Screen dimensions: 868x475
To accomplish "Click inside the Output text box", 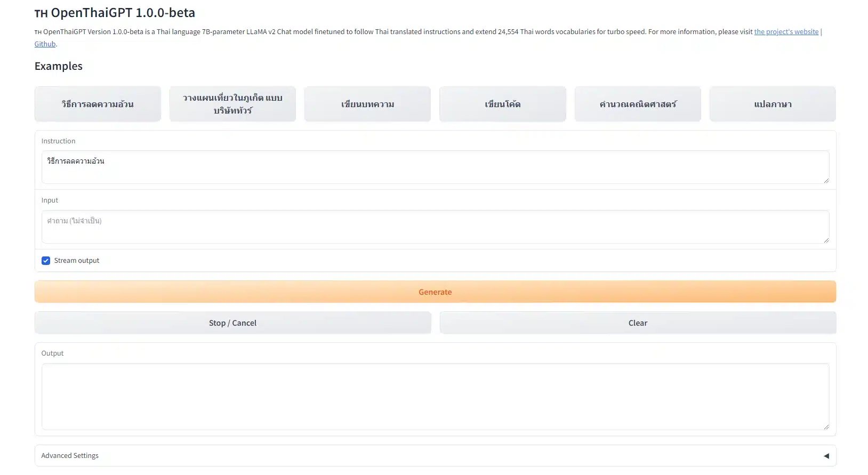I will [435, 397].
